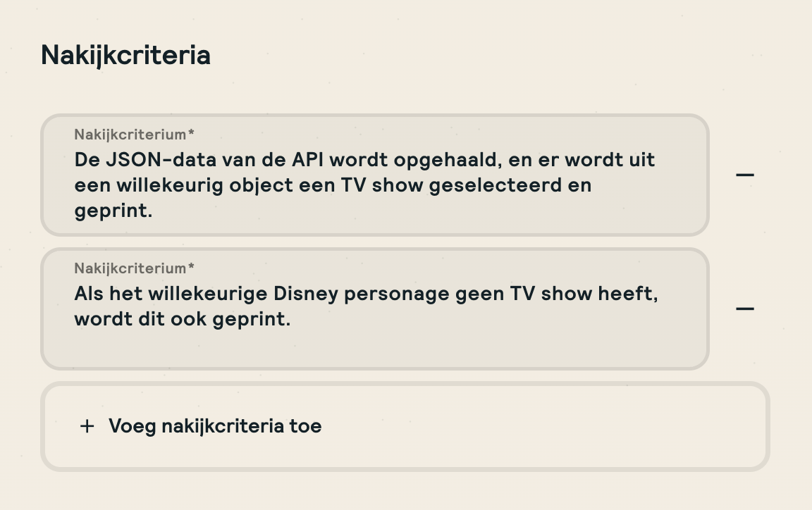Click the 'Nakijkcriterium*' label above the Disney text
The image size is (812, 510).
(x=134, y=268)
